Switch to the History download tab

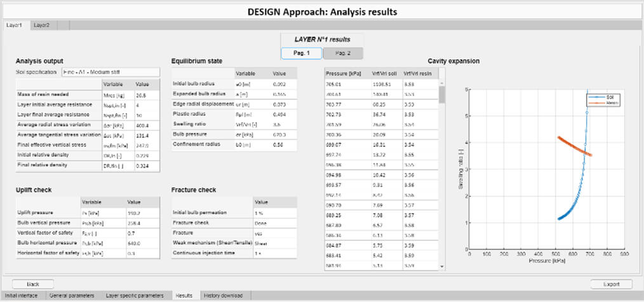pos(225,296)
